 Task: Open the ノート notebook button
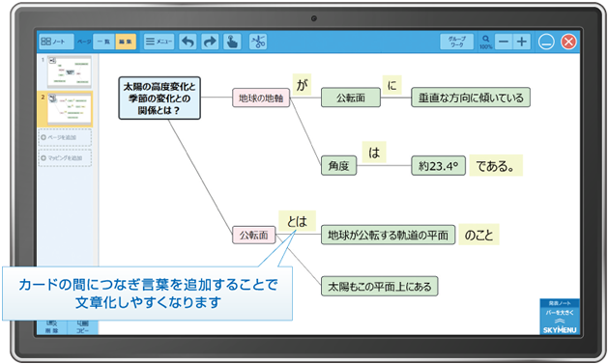pos(56,42)
